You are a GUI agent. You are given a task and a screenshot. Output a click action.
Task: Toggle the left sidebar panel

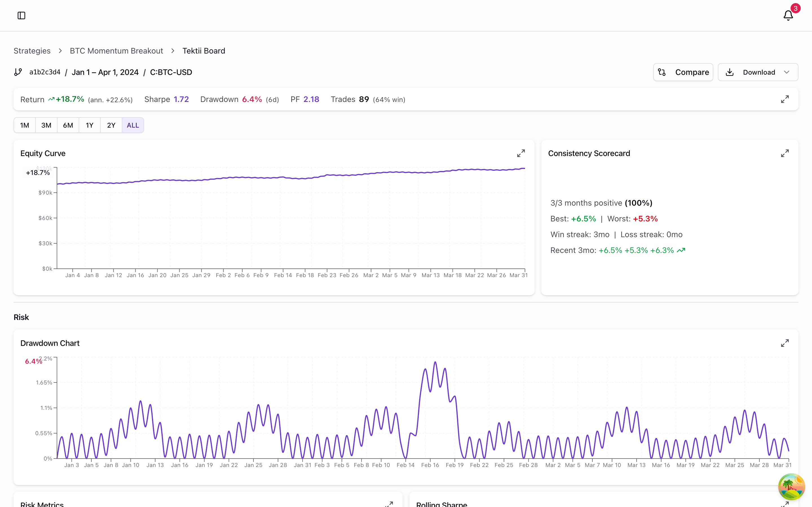click(21, 15)
